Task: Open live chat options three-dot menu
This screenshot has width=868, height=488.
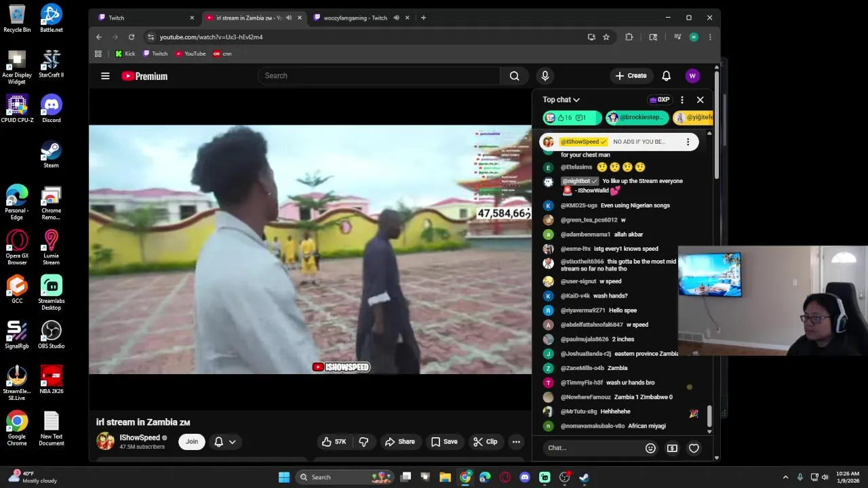Action: [x=682, y=100]
